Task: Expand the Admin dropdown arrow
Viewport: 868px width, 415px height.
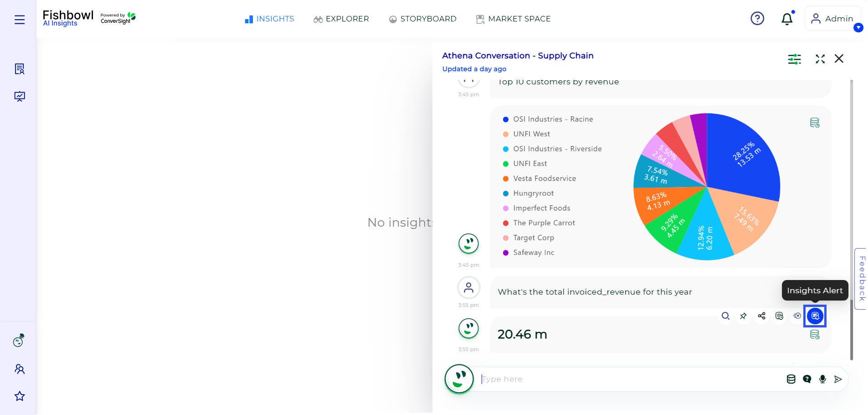Action: 858,28
